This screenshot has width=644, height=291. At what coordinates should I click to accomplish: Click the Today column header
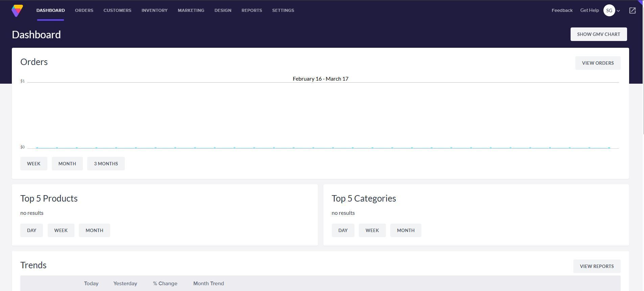click(x=91, y=284)
